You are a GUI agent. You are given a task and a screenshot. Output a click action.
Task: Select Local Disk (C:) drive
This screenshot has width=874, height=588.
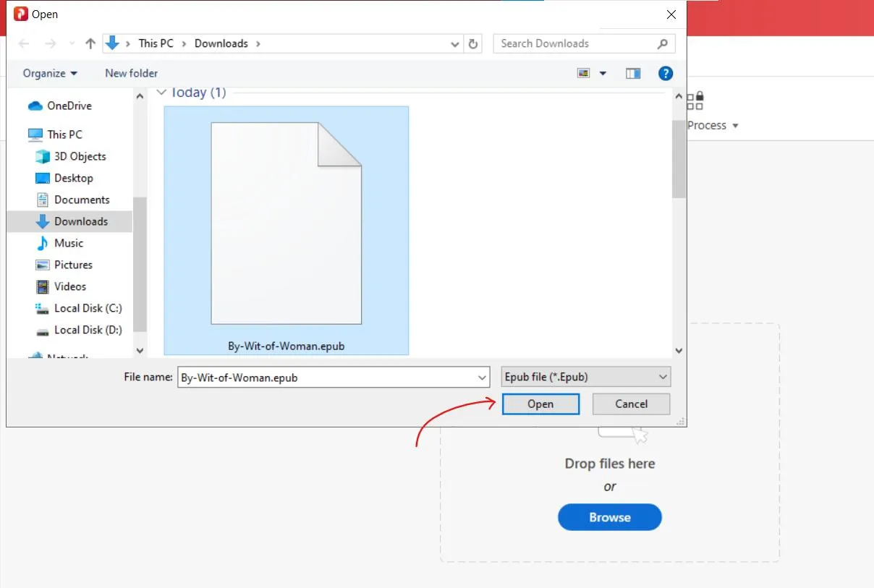click(88, 308)
